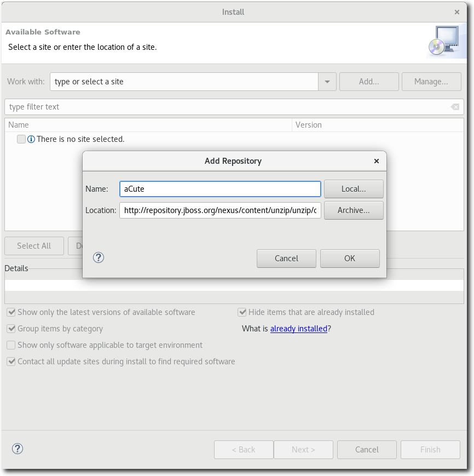Uncheck 'Hide items that are already installed'
Image resolution: width=474 pixels, height=476 pixels.
[242, 312]
